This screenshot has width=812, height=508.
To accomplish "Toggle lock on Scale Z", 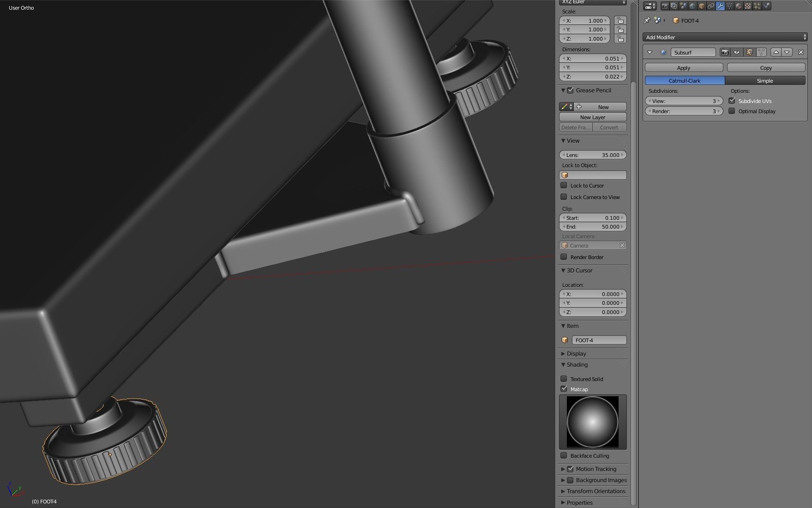I will click(x=620, y=39).
